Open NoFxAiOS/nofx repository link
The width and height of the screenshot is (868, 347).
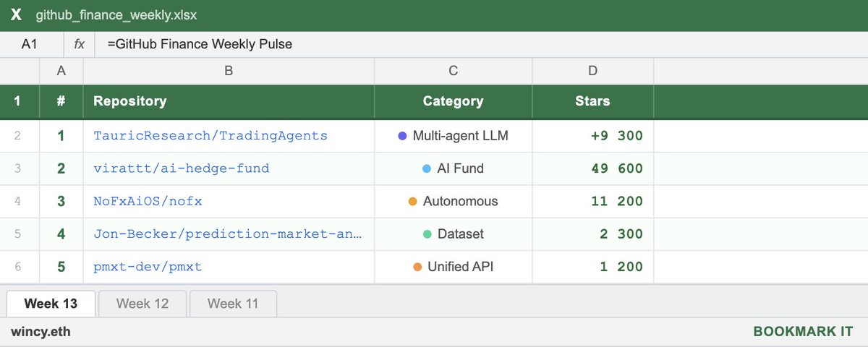coord(148,201)
